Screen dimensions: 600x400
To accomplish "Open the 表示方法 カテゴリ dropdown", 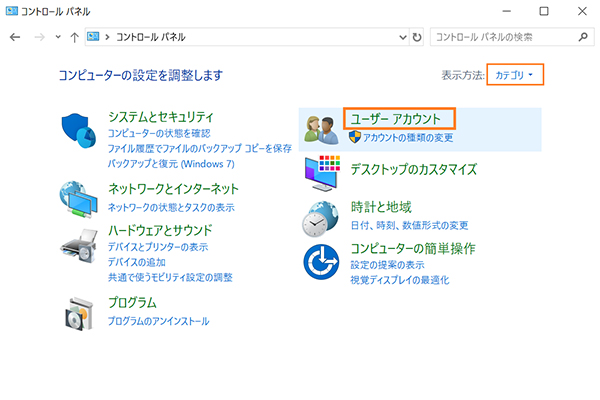I will (x=515, y=75).
